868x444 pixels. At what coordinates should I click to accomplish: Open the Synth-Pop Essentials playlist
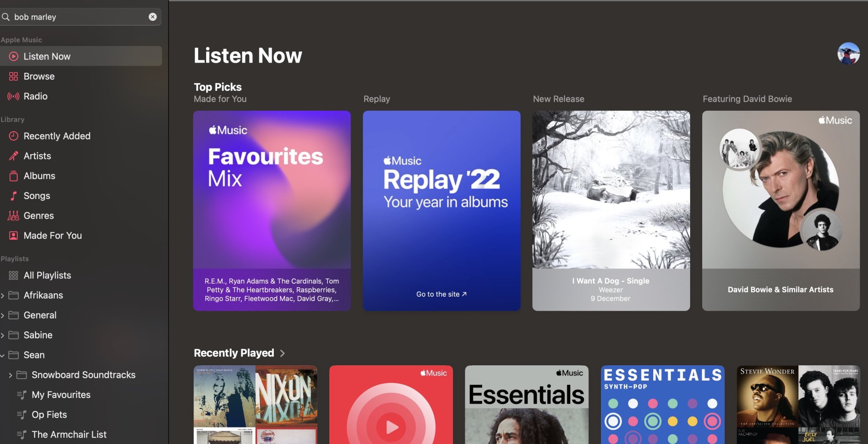(x=663, y=404)
